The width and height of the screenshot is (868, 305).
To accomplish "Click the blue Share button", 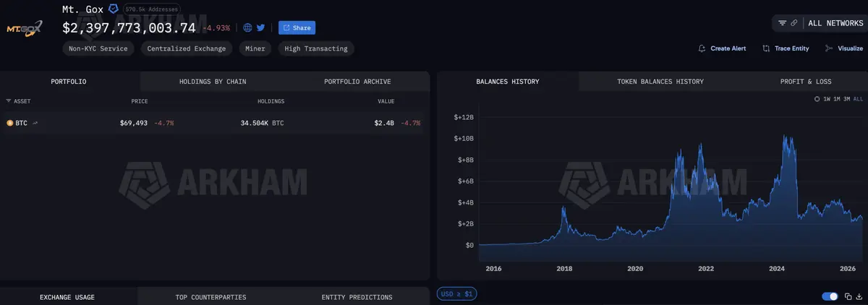I will [297, 28].
